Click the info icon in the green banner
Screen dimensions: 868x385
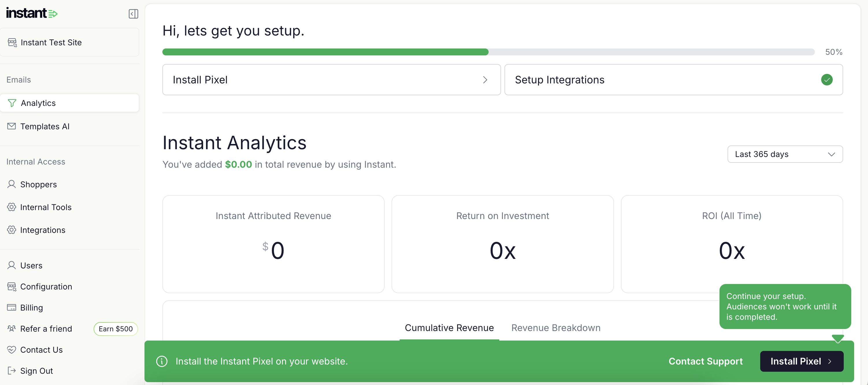tap(162, 361)
